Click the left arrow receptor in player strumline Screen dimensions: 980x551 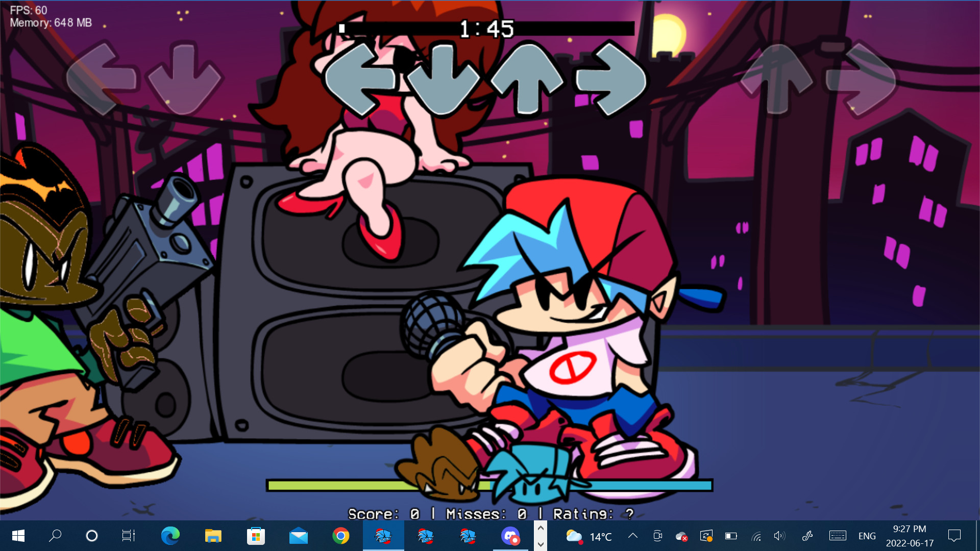point(360,79)
